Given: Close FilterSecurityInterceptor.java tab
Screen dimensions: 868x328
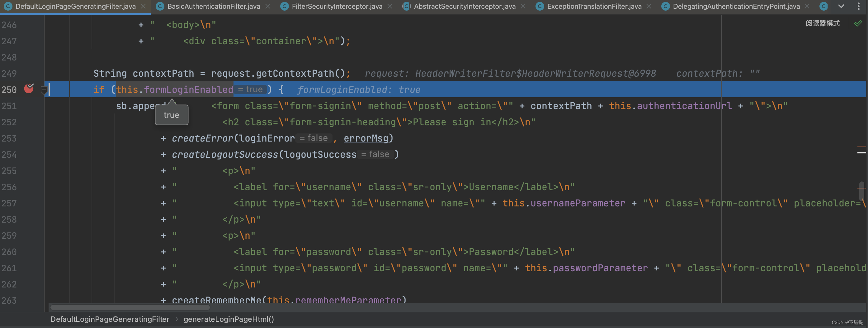Looking at the screenshot, I should coord(390,7).
